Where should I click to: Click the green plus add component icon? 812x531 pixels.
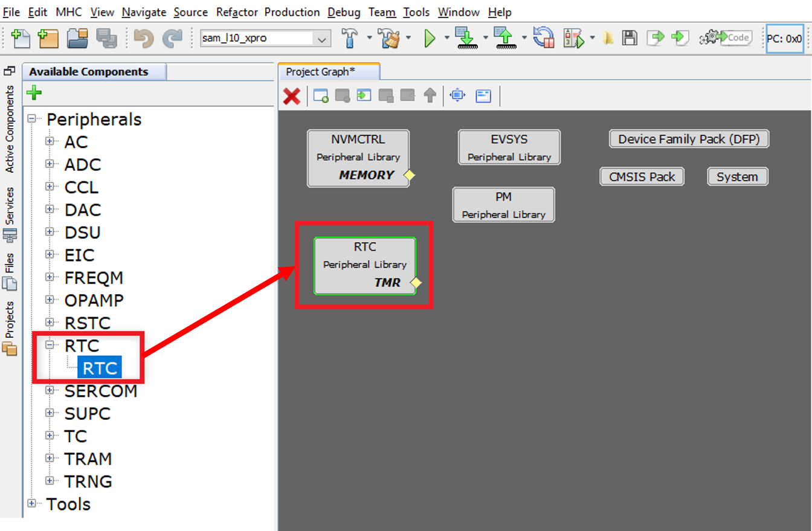pyautogui.click(x=34, y=93)
